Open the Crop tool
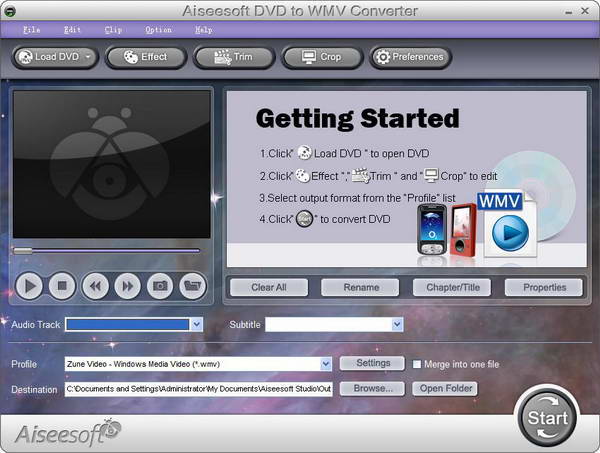This screenshot has height=453, width=600. (322, 57)
